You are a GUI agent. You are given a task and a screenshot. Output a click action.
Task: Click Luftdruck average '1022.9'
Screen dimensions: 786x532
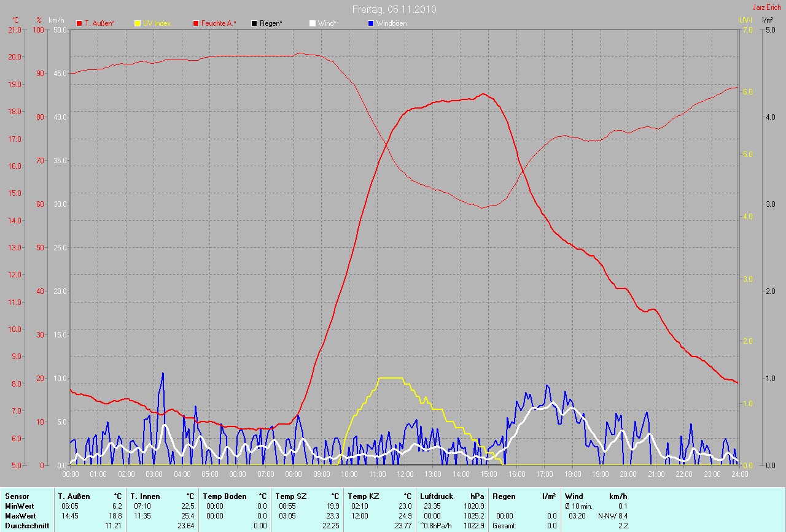point(474,526)
